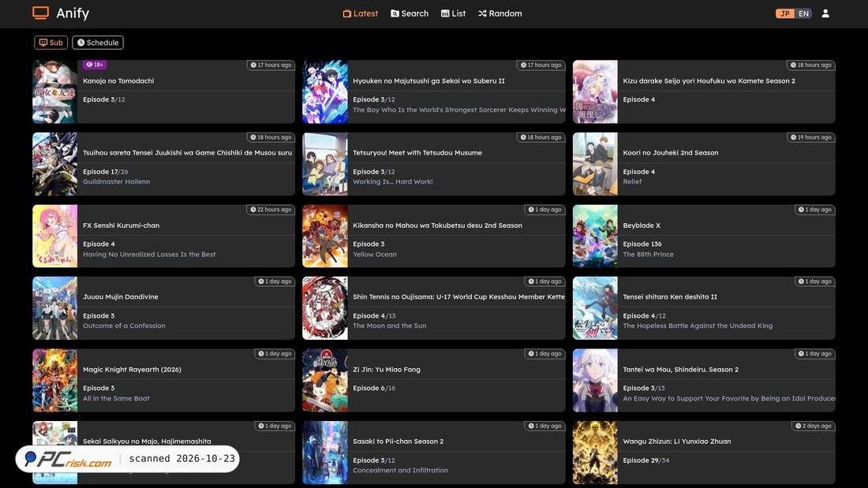The image size is (868, 488).
Task: Open Magic Knight Rayearth (2026) title link
Action: (x=132, y=369)
